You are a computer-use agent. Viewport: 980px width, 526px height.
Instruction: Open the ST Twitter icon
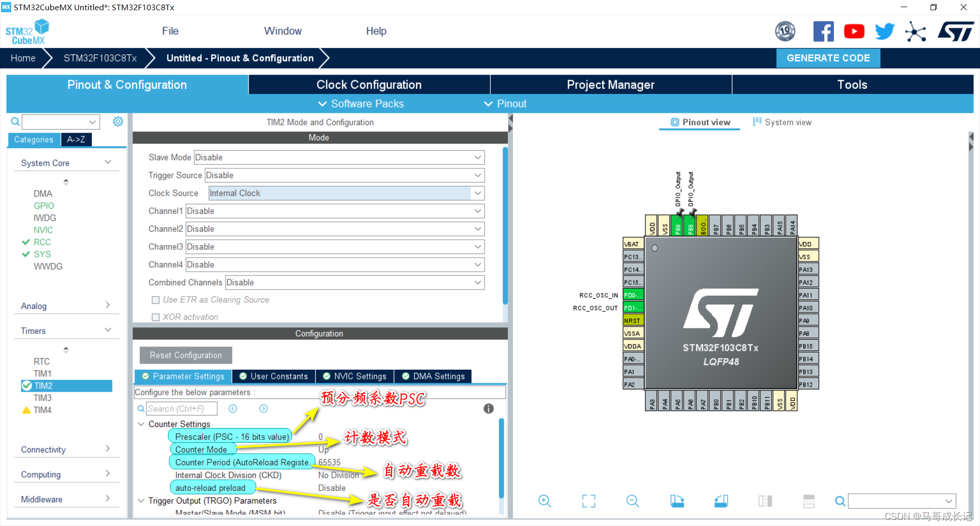tap(885, 32)
